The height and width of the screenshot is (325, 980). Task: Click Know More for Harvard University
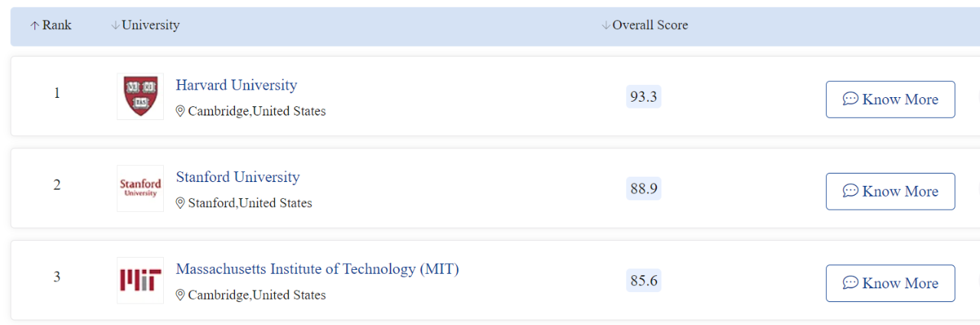[890, 99]
